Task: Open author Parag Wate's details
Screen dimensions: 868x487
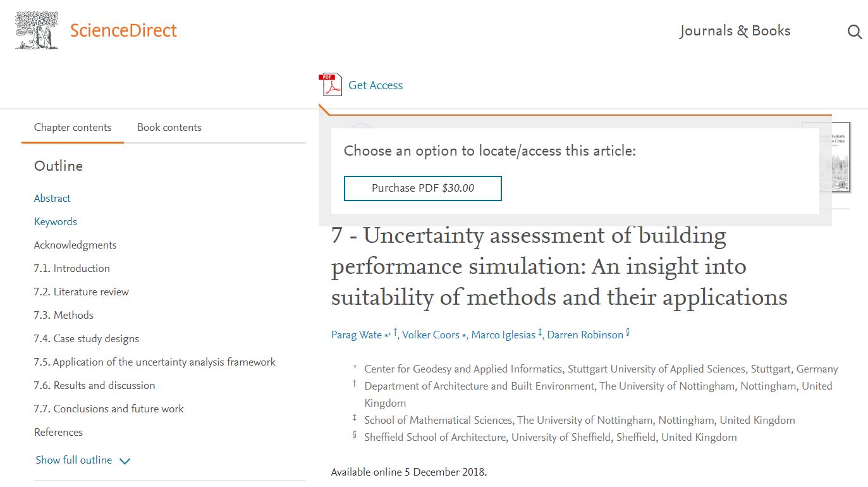Action: point(357,335)
